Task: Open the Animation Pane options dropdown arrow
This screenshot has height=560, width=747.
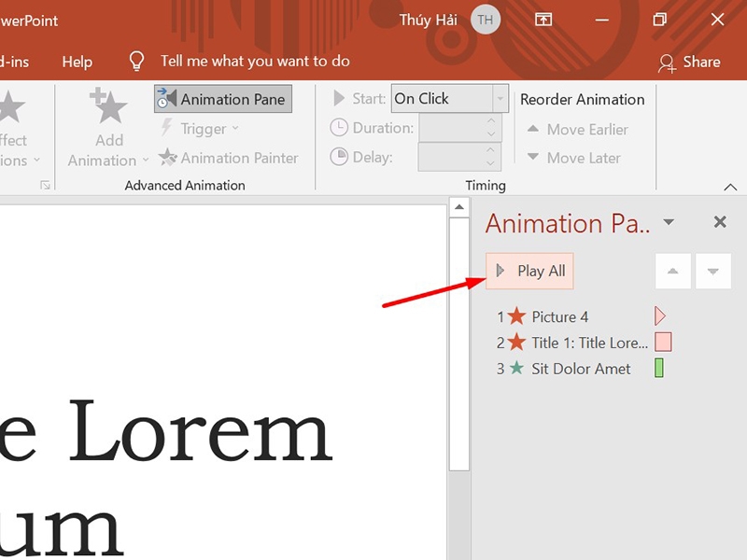Action: pos(669,222)
